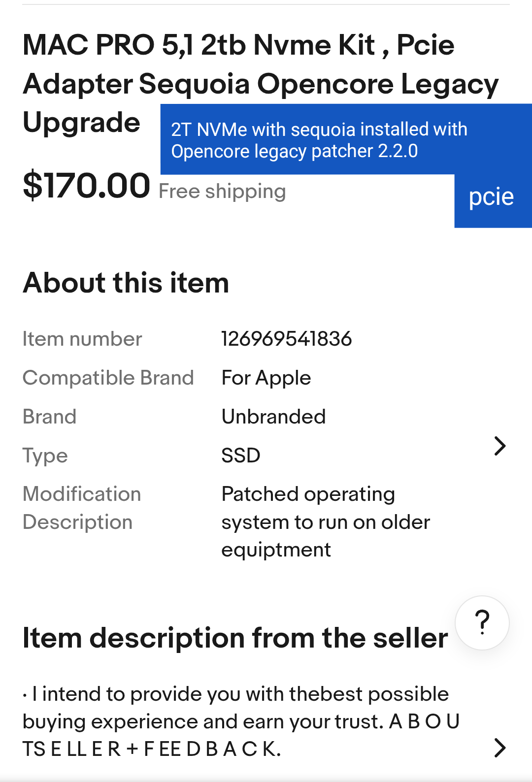Click the Unbranded brand value
The width and height of the screenshot is (532, 782).
(x=274, y=416)
